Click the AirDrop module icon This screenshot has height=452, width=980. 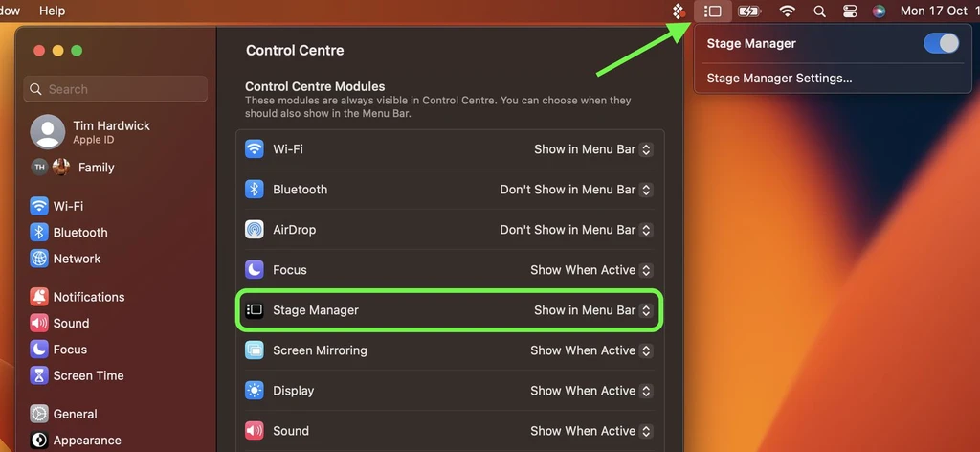255,230
